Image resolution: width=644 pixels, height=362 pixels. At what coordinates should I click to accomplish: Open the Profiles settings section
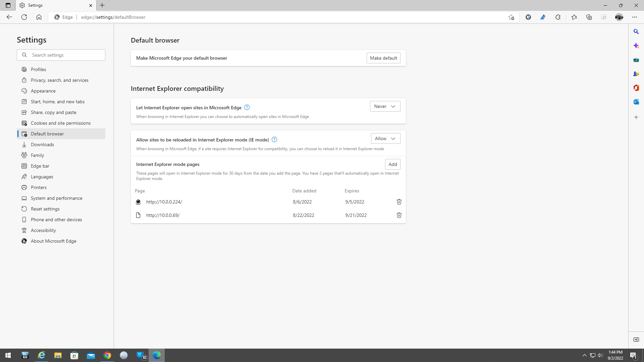pyautogui.click(x=61, y=69)
